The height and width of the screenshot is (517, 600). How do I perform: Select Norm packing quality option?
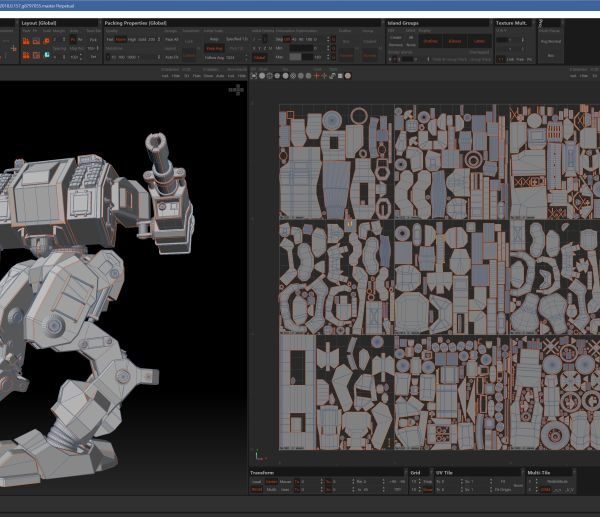pos(122,39)
